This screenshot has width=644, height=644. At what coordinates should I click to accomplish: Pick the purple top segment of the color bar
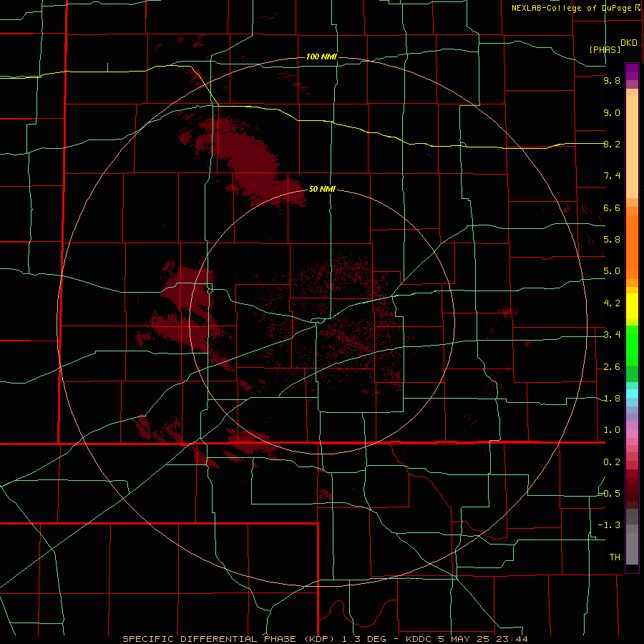(632, 72)
